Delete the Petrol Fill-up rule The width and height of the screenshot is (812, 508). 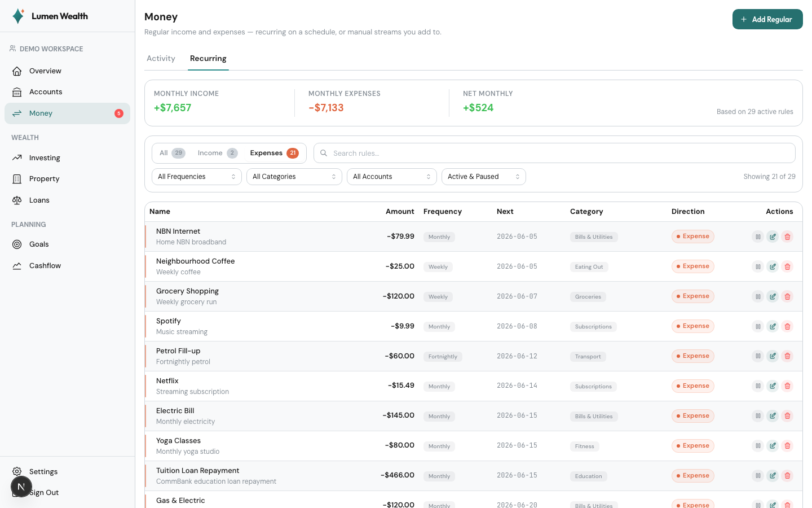coord(787,356)
